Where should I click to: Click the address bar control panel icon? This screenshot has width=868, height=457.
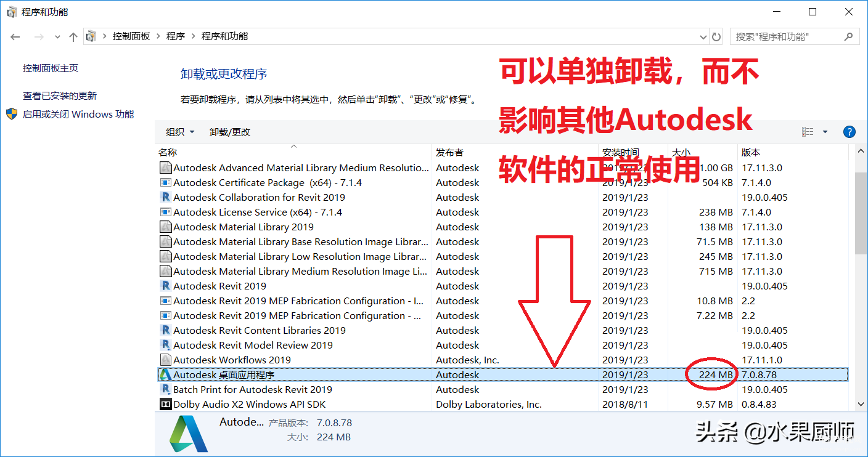pyautogui.click(x=91, y=36)
